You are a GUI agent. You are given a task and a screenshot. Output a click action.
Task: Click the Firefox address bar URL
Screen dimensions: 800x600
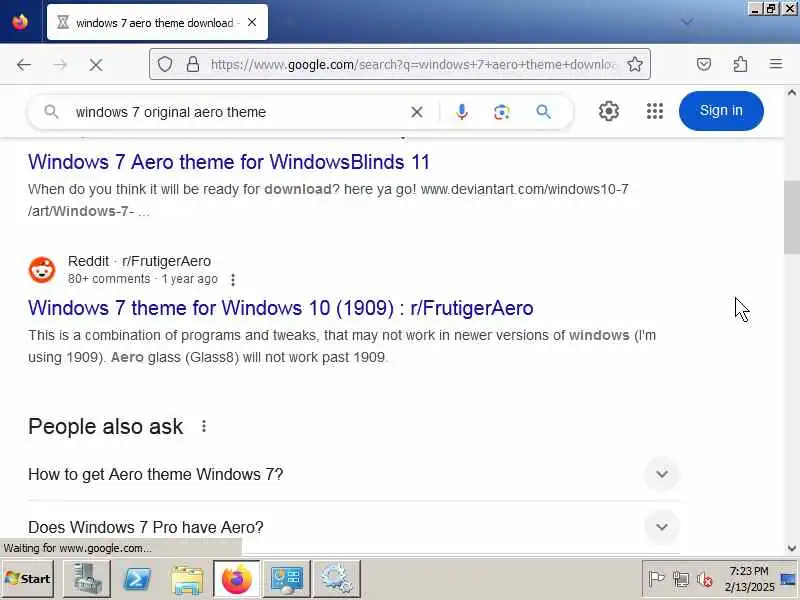click(x=412, y=64)
